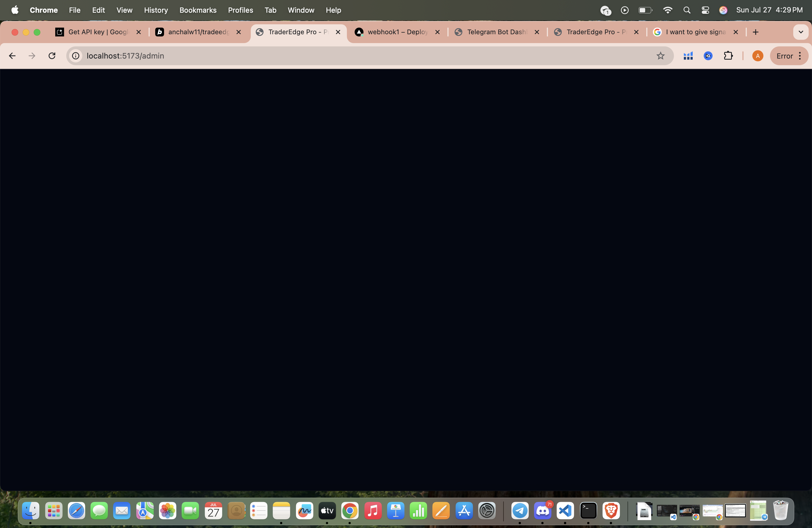Open Chrome three-dot menu beside Error
The height and width of the screenshot is (528, 812).
tap(800, 56)
